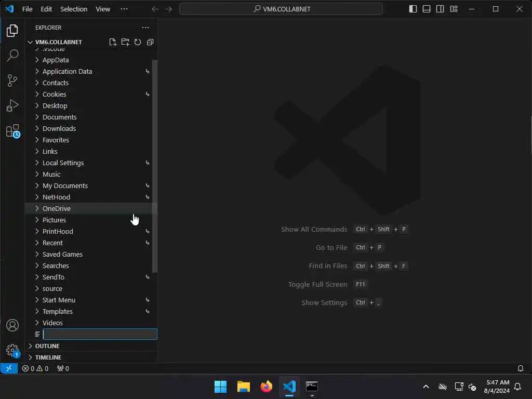
Task: Click the VM6.COLLABNET command center search box
Action: tap(281, 9)
